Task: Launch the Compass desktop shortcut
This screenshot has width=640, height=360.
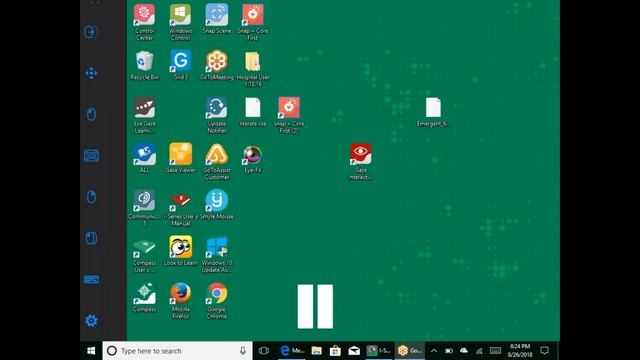Action: 144,297
